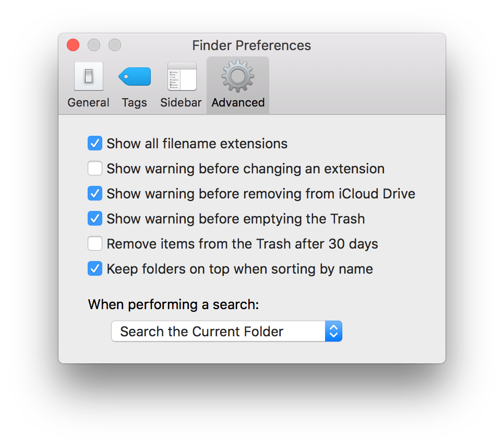Enable warning before changing an extension
Screen dimensions: 504x447
click(94, 168)
